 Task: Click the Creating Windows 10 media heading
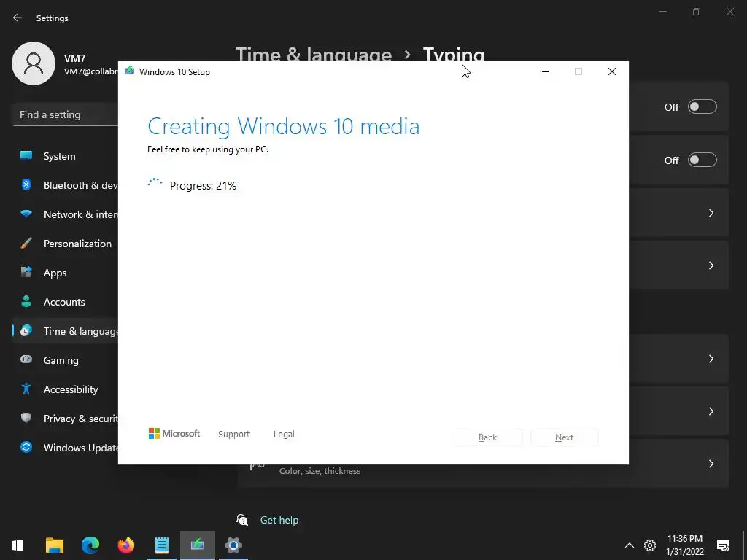(284, 126)
